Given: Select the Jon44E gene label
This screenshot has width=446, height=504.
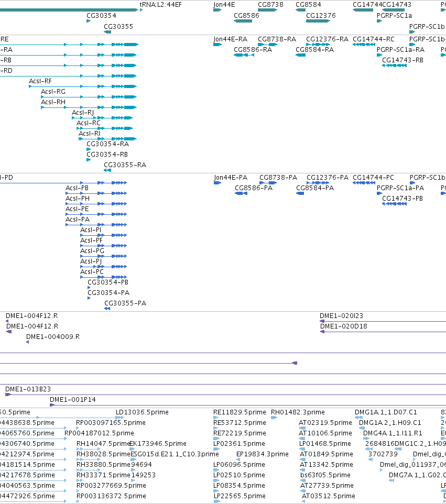Looking at the screenshot, I should pos(224,5).
